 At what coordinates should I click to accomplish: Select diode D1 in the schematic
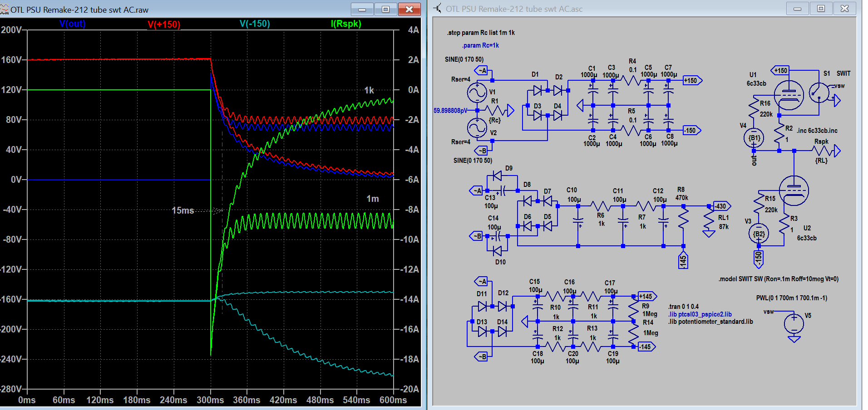click(x=538, y=91)
